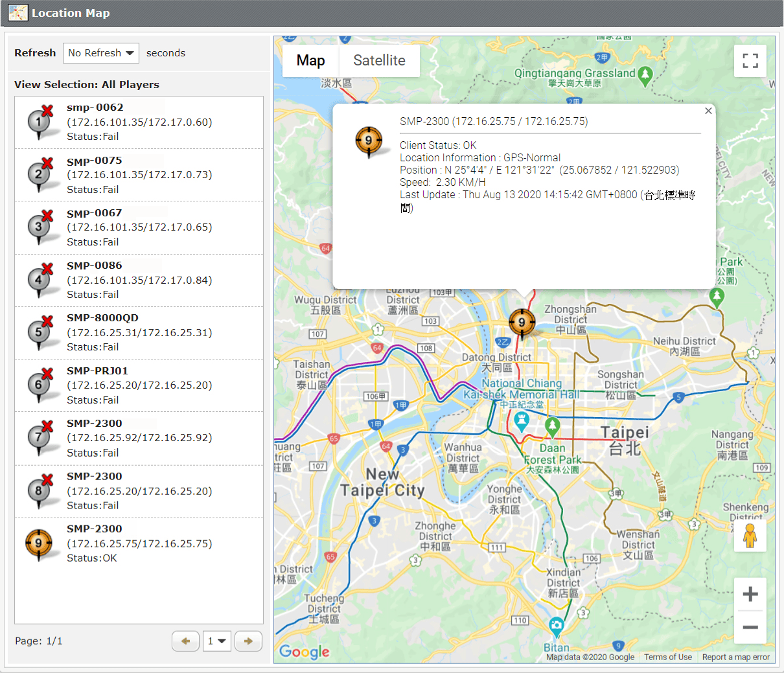Close the SMP-2300 info popup
This screenshot has width=784, height=673.
pyautogui.click(x=708, y=111)
